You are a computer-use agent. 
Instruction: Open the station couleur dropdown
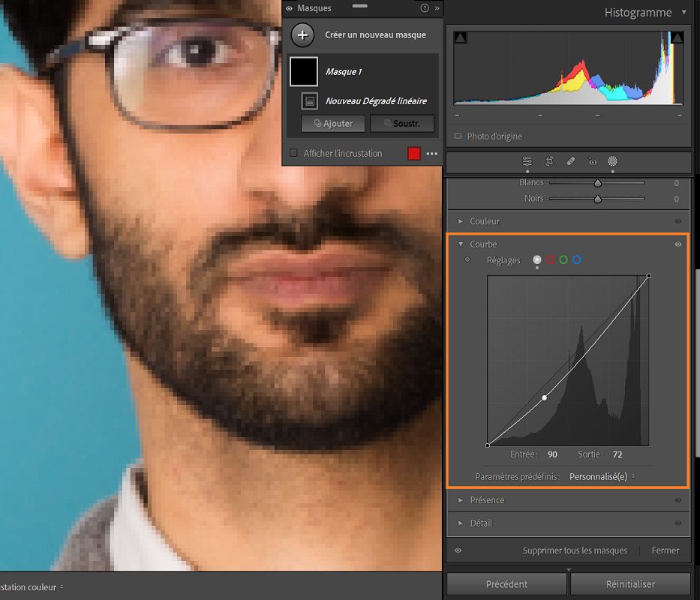[32, 587]
